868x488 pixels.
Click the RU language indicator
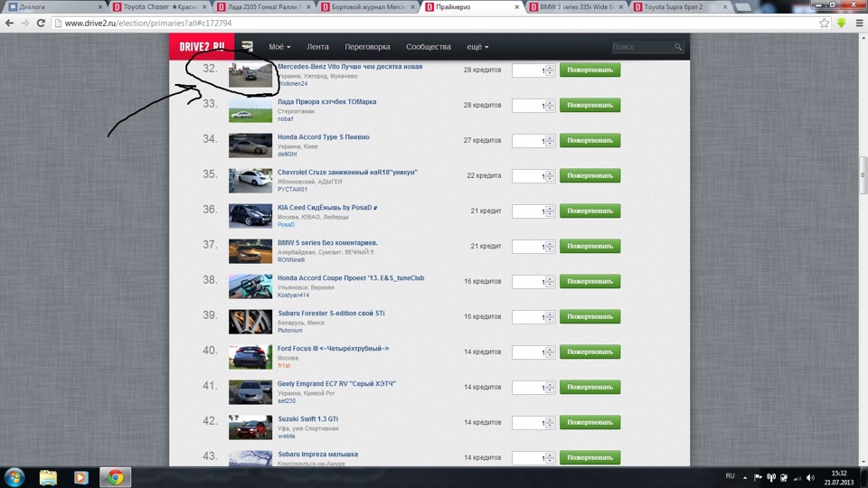coord(731,476)
